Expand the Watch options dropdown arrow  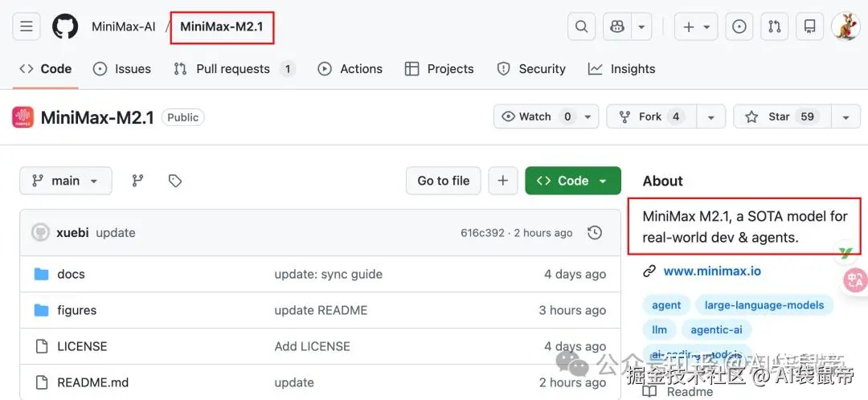588,116
